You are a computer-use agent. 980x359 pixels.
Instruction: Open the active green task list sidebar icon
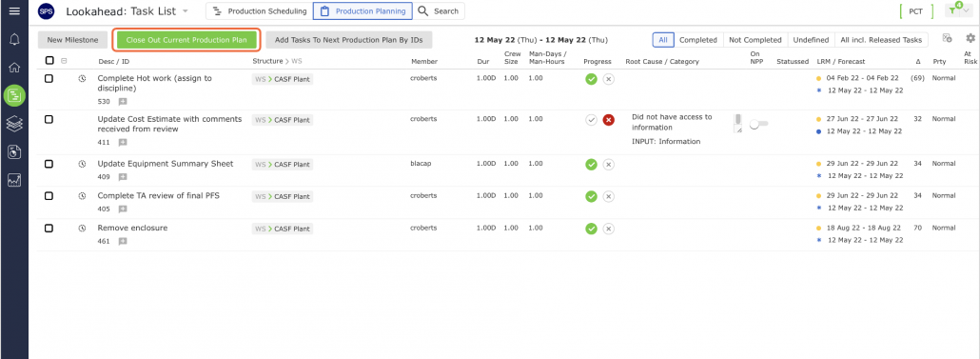coord(13,95)
